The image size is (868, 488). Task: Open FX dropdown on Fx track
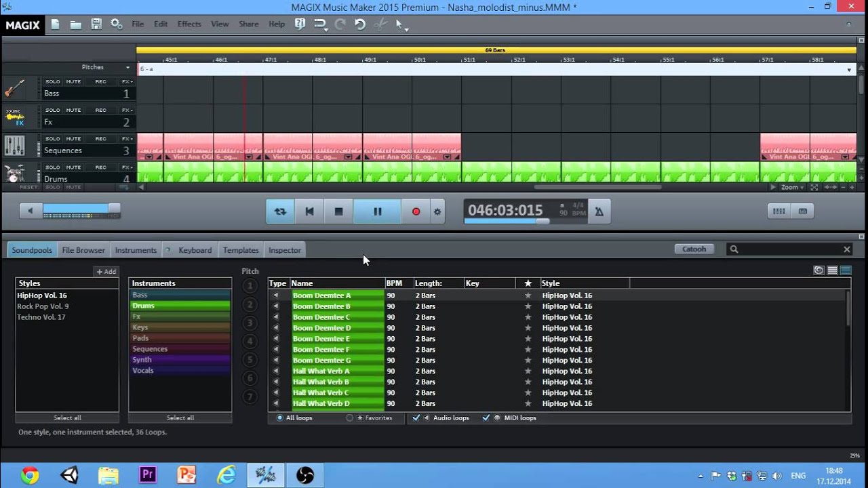(127, 110)
